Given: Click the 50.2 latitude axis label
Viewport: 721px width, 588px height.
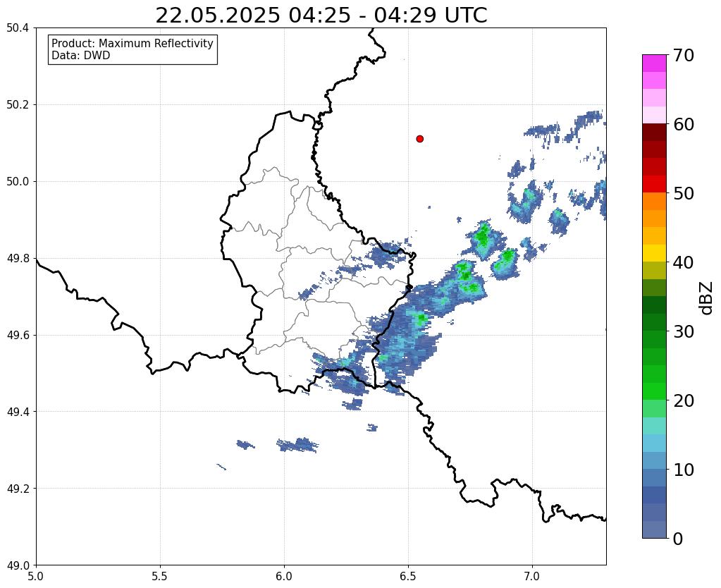Looking at the screenshot, I should (18, 104).
